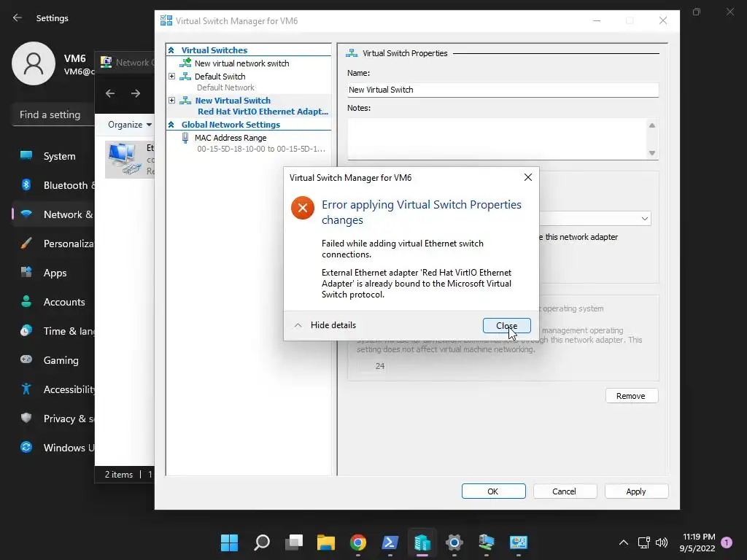Click the red error icon in dialog
Image resolution: width=747 pixels, height=560 pixels.
pyautogui.click(x=303, y=208)
